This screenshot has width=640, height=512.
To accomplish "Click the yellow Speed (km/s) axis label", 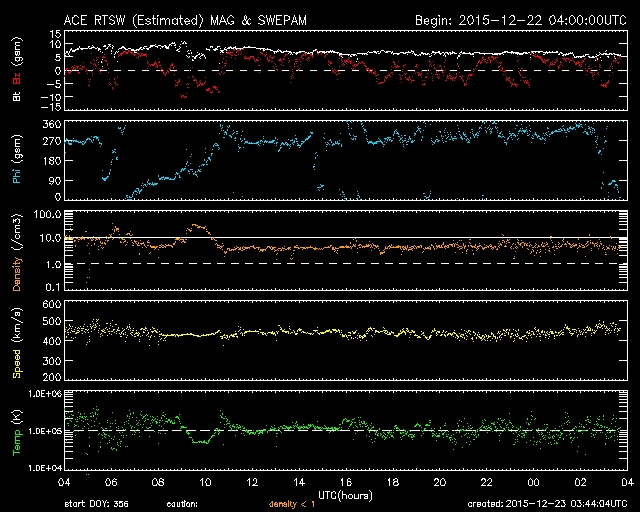I will click(x=14, y=342).
